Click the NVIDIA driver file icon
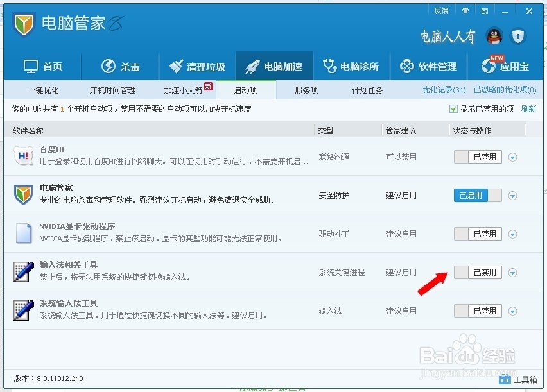This screenshot has height=392, width=547. (24, 233)
